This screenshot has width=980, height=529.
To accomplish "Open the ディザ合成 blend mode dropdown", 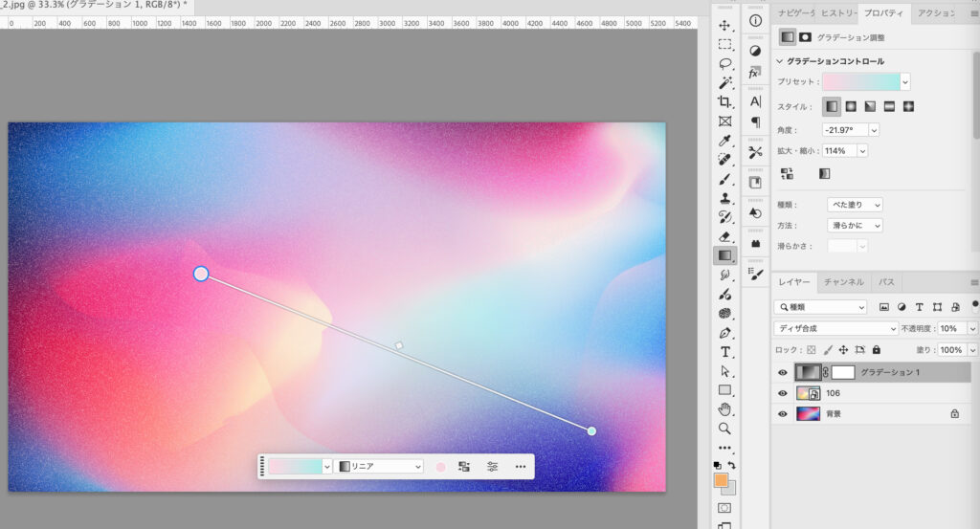I will tap(836, 328).
